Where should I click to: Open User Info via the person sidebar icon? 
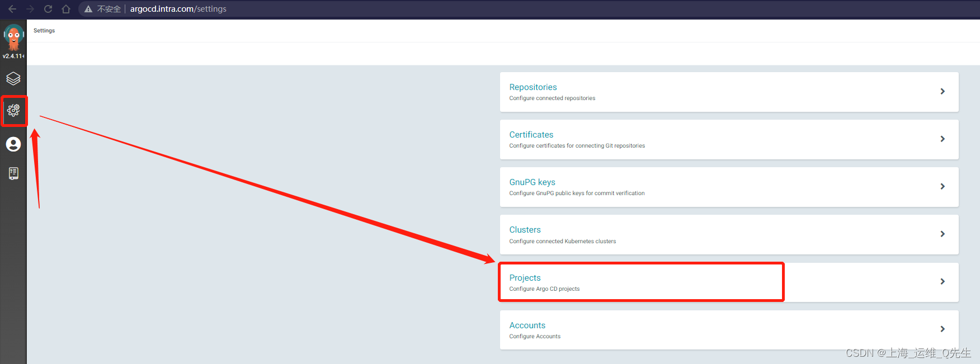pos(13,144)
